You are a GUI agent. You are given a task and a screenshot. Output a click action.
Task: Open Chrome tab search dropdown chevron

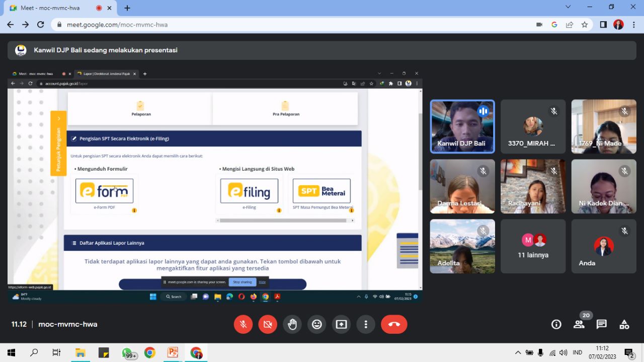point(568,7)
